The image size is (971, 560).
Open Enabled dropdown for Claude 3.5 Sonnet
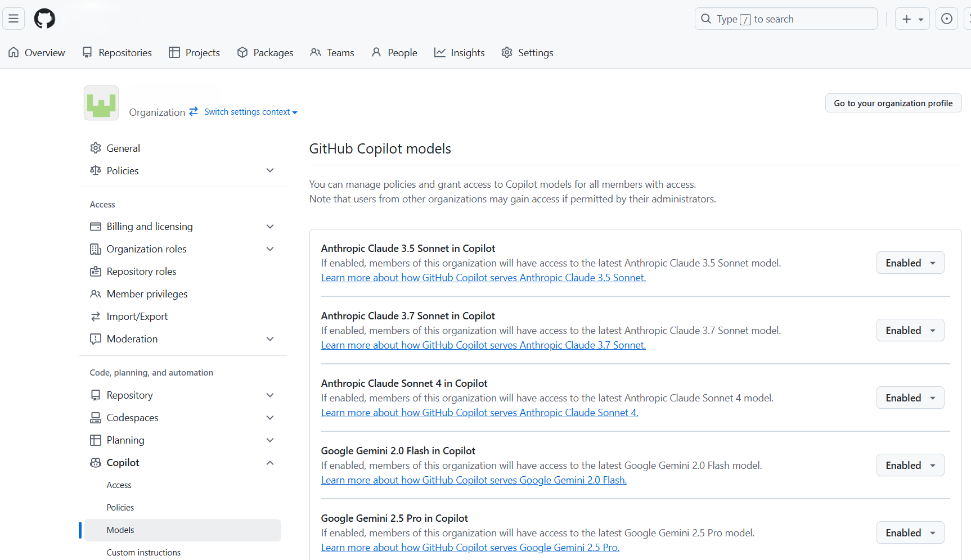click(x=910, y=263)
